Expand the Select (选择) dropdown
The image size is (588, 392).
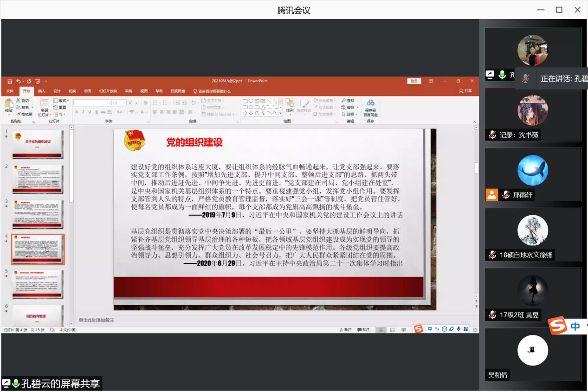[350, 114]
